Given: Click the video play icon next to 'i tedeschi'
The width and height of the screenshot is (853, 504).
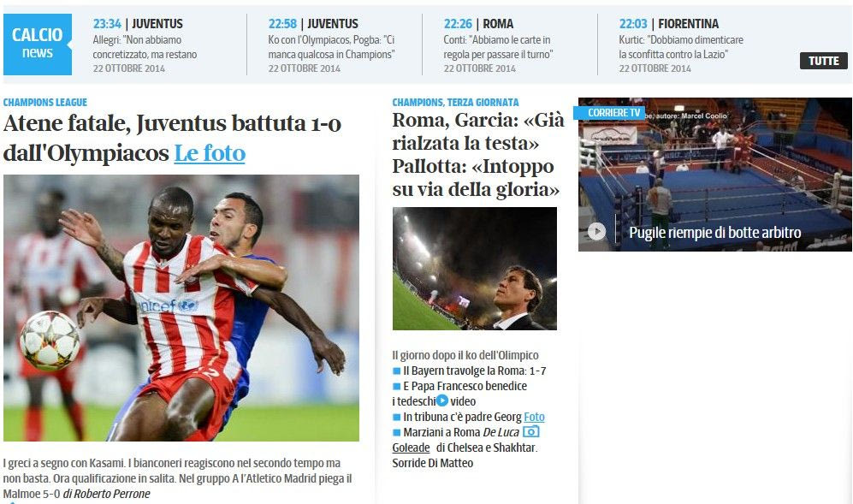Looking at the screenshot, I should [x=442, y=401].
